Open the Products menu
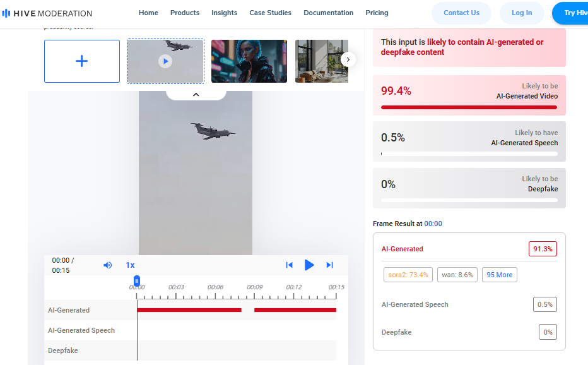The image size is (588, 365). pyautogui.click(x=185, y=13)
